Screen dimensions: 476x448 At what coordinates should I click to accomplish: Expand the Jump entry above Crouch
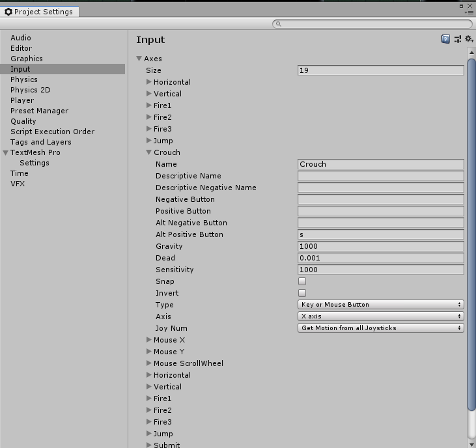click(x=148, y=140)
